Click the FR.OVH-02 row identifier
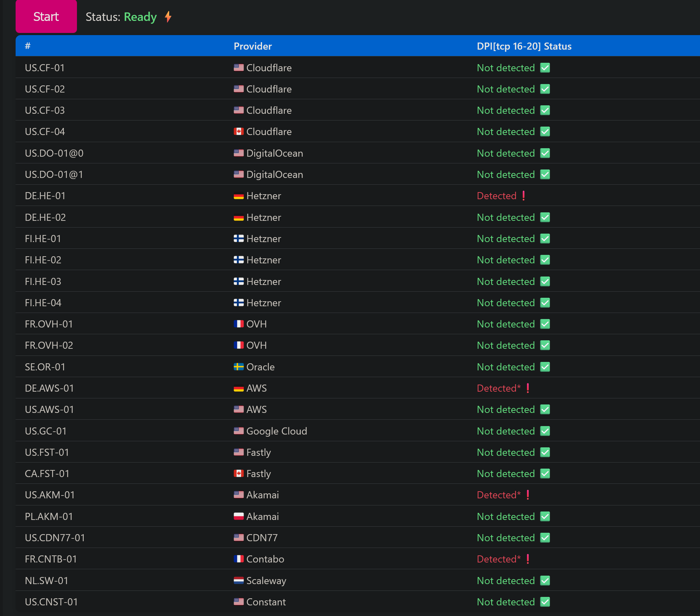This screenshot has height=616, width=700. (49, 345)
